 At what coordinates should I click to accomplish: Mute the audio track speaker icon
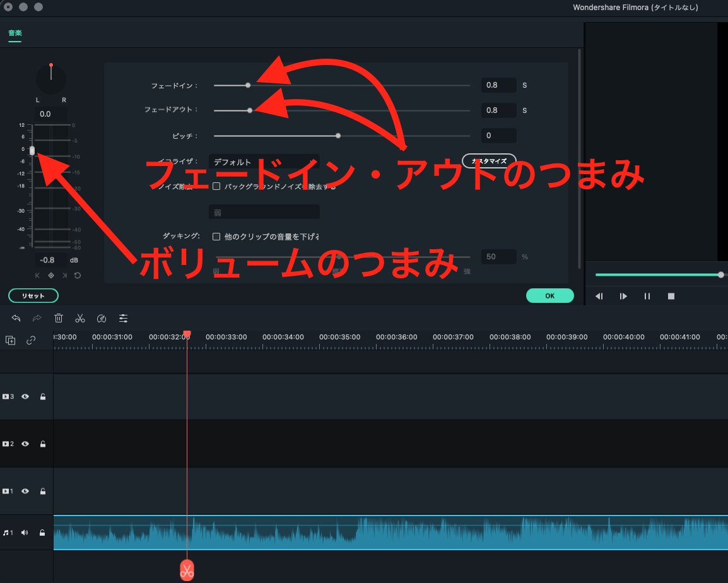[24, 532]
